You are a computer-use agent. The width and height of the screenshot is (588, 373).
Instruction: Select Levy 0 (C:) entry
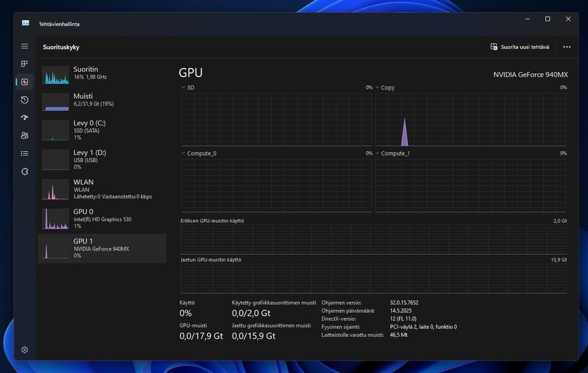coord(102,130)
